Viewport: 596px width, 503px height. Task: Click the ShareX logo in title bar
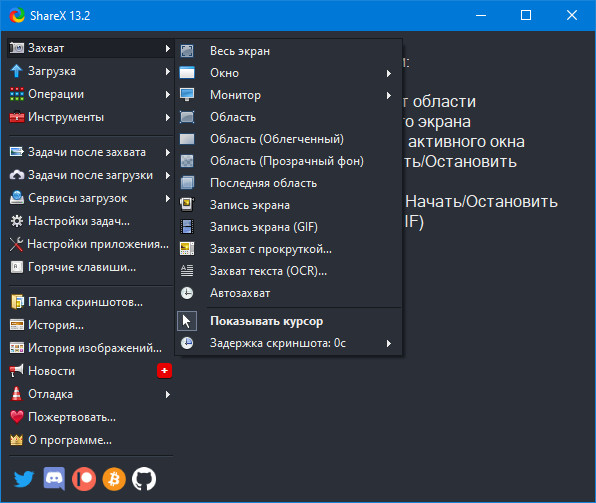(x=17, y=16)
